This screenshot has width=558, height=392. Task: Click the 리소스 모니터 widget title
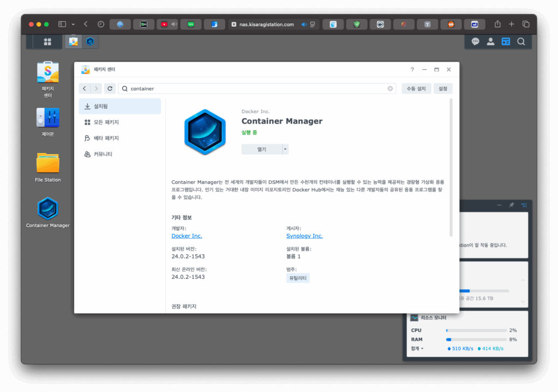[x=433, y=317]
